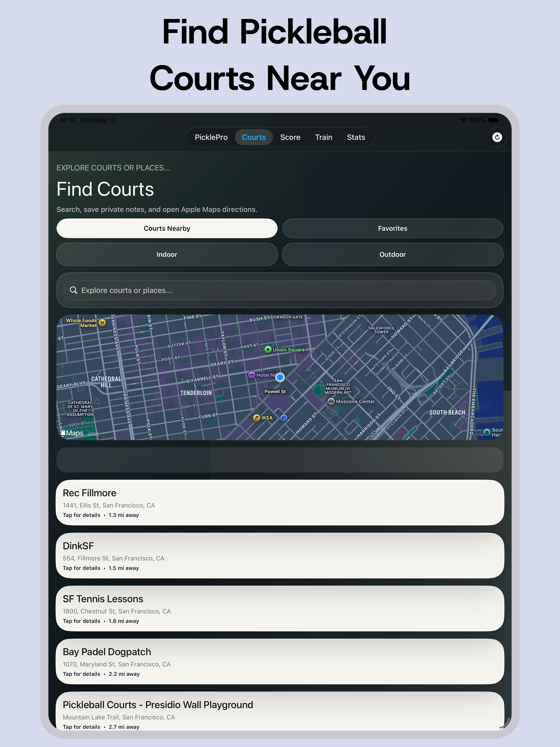This screenshot has height=747, width=560.
Task: Click the Salesforce Tower map label
Action: point(381,330)
